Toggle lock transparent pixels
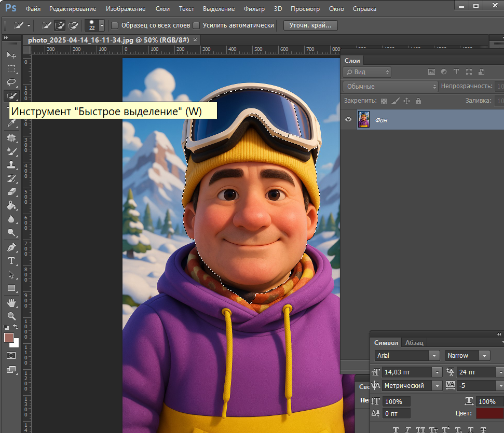Screen dimensions: 504x433 pos(384,101)
